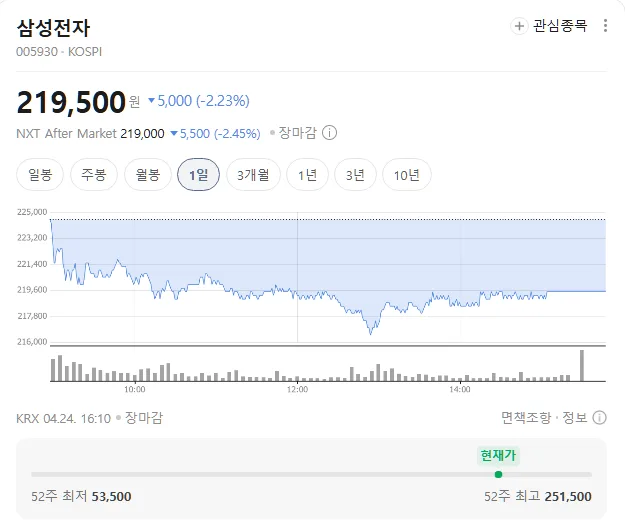Select the 1일 chart range
This screenshot has width=625, height=529.
coord(199,175)
